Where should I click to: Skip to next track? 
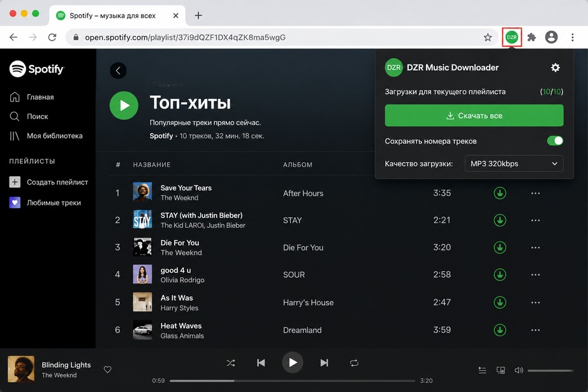(x=325, y=363)
